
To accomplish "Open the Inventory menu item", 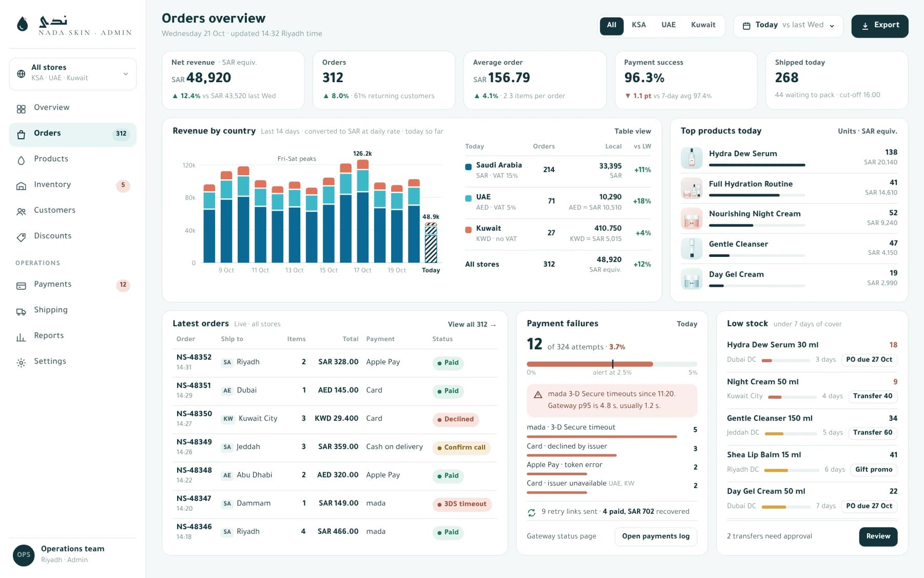I will click(73, 185).
